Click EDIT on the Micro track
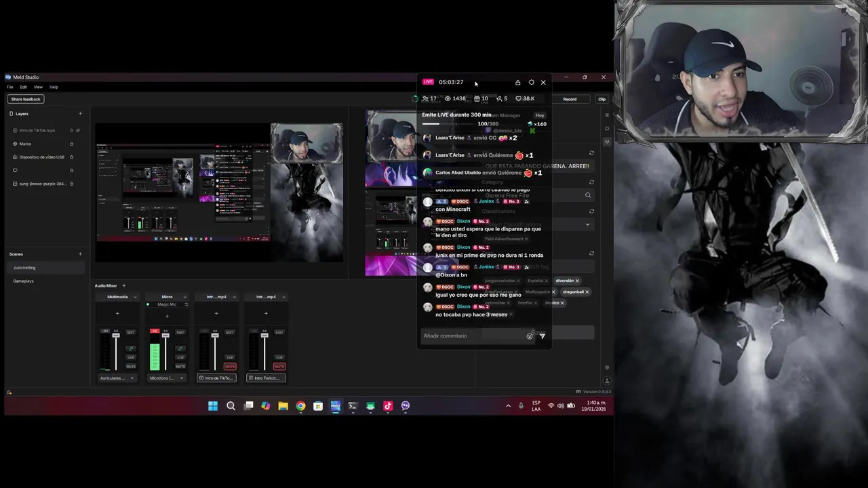 pyautogui.click(x=180, y=332)
